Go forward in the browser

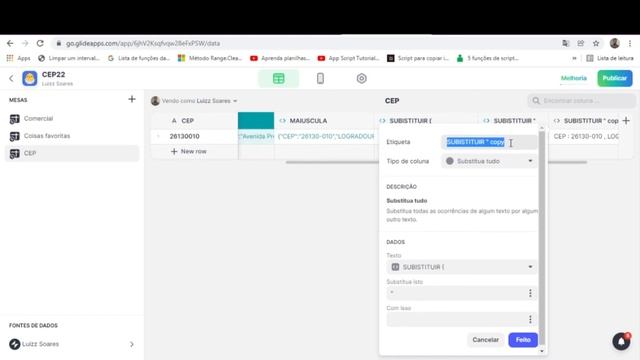25,43
